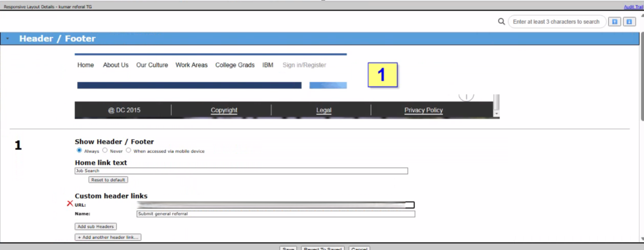
Task: Click the Reset to default button
Action: pos(108,180)
